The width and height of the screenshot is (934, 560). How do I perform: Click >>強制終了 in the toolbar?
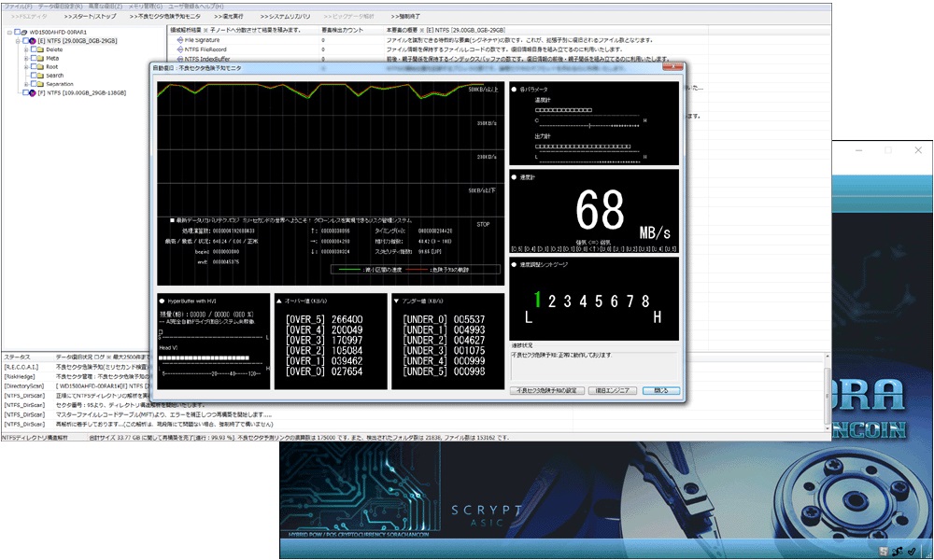click(x=405, y=17)
